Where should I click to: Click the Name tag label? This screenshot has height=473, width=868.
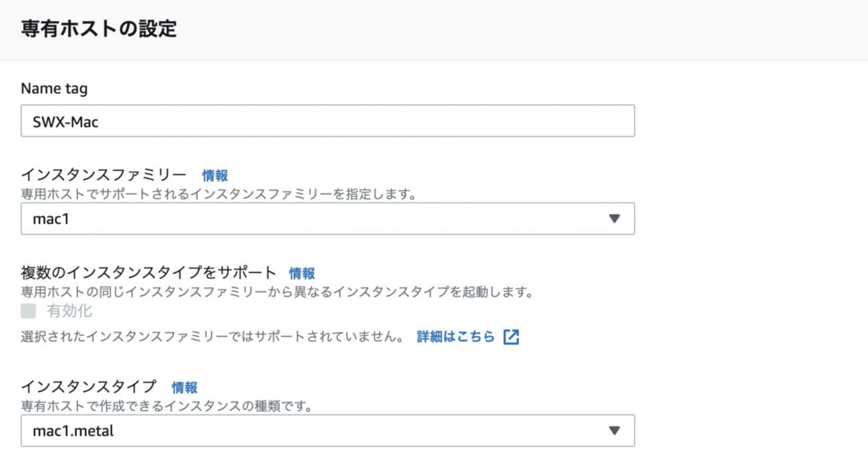[54, 88]
